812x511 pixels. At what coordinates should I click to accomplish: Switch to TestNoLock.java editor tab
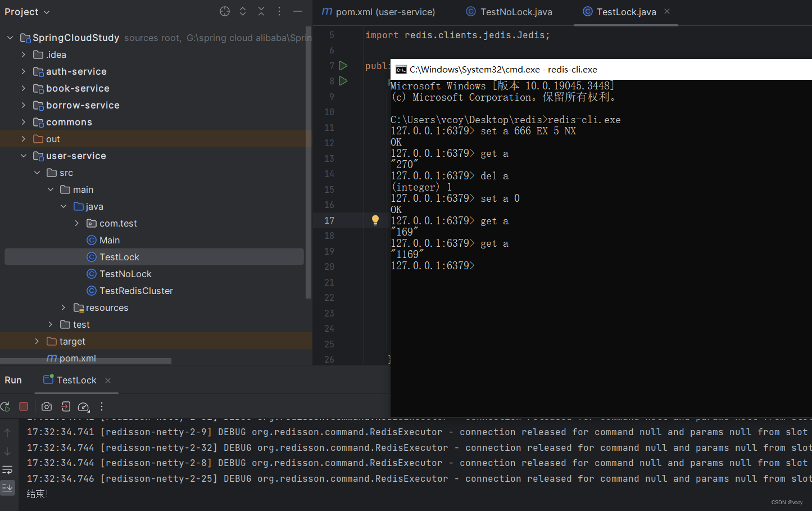click(509, 12)
